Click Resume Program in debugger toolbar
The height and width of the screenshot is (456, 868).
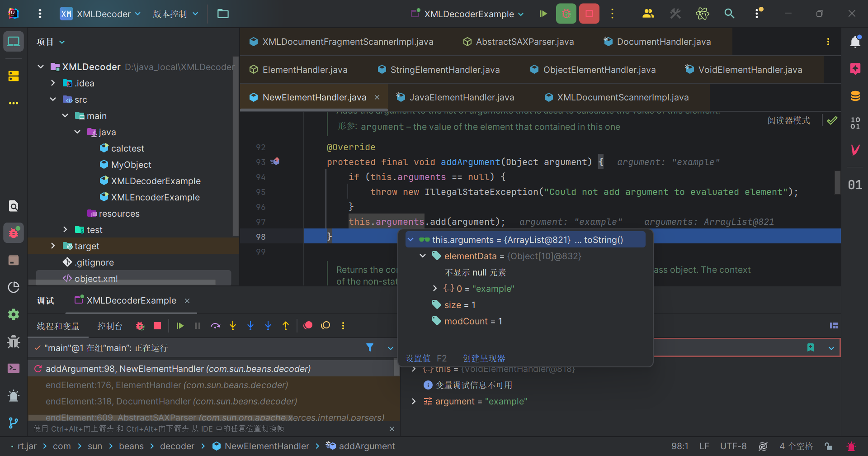pos(180,326)
